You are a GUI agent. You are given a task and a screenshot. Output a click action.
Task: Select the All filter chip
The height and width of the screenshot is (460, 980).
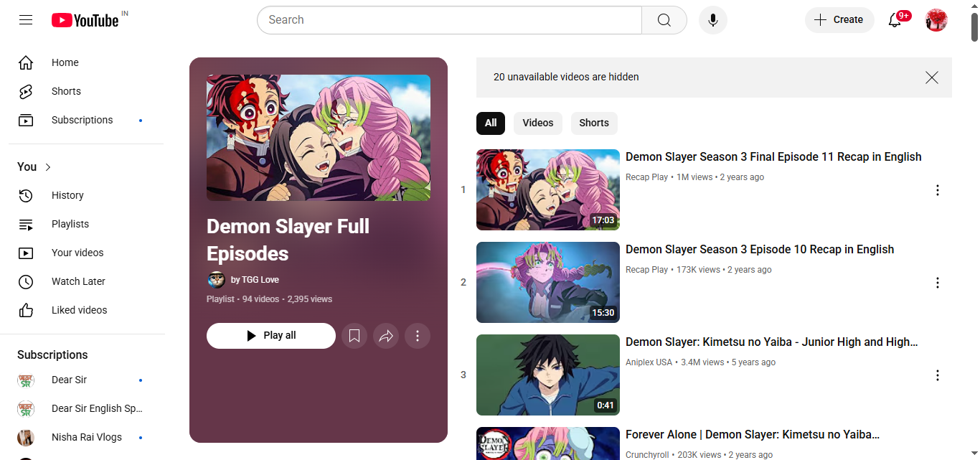[491, 123]
